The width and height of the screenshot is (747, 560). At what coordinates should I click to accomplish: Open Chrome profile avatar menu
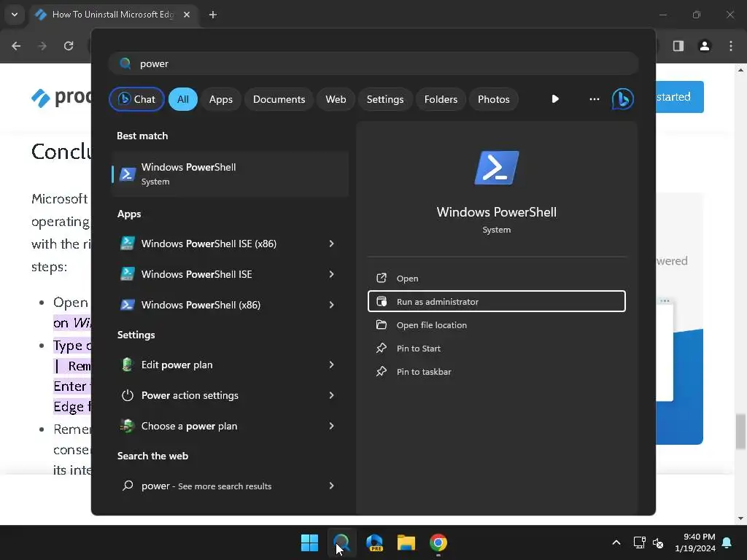pyautogui.click(x=705, y=46)
